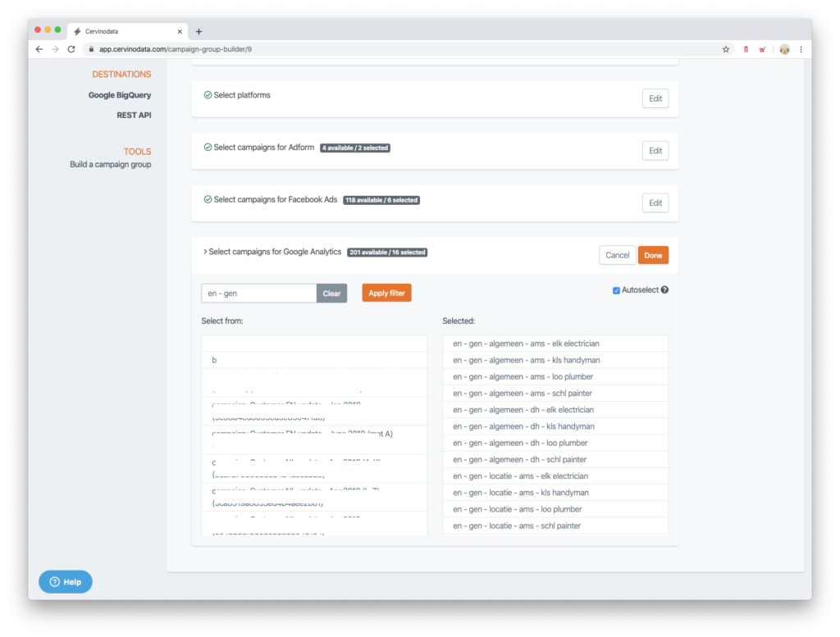This screenshot has width=840, height=637.
Task: Click the '118 available / 6 selected' badge
Action: point(381,200)
